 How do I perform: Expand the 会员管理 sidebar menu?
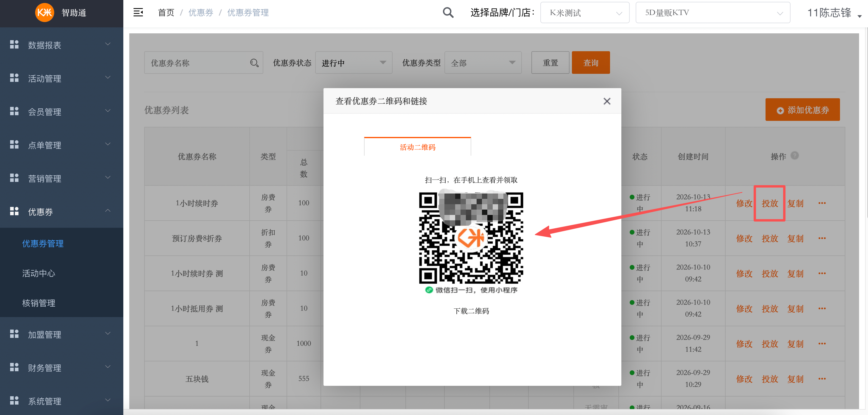point(61,112)
